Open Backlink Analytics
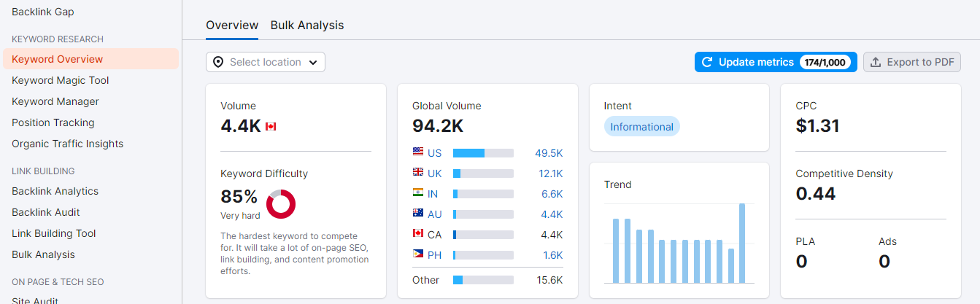980x304 pixels. (x=55, y=191)
